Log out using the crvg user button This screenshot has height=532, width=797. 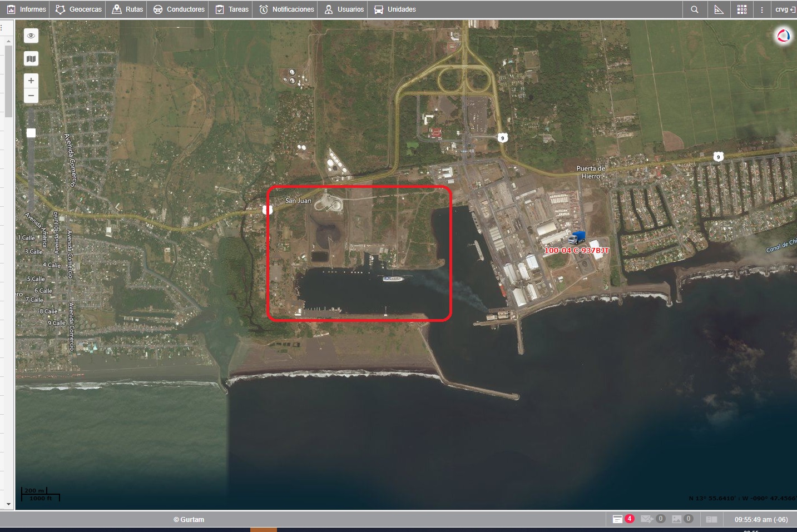785,9
